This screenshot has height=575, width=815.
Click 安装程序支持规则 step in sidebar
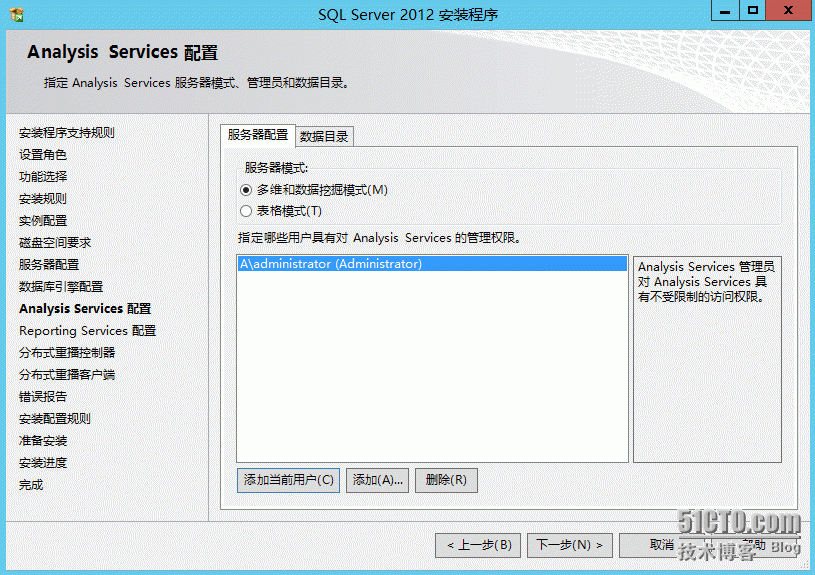click(67, 133)
